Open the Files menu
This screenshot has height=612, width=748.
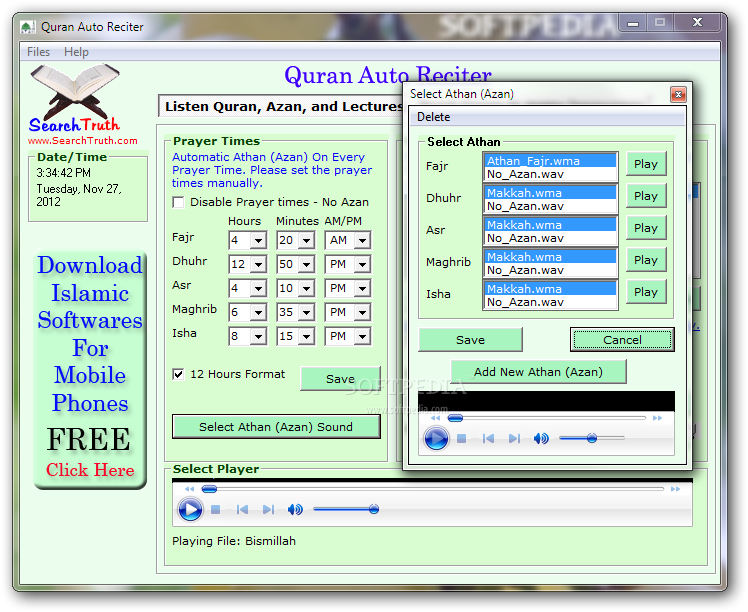[x=38, y=52]
